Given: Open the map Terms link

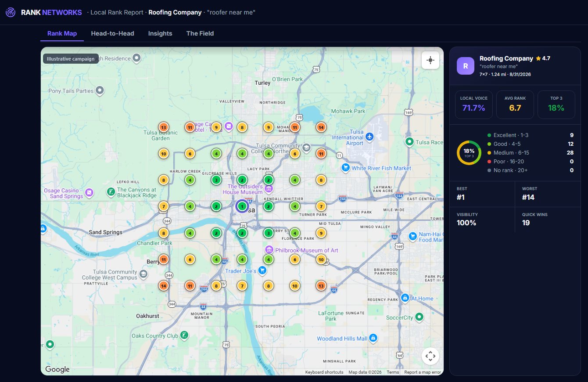Looking at the screenshot, I should point(393,372).
